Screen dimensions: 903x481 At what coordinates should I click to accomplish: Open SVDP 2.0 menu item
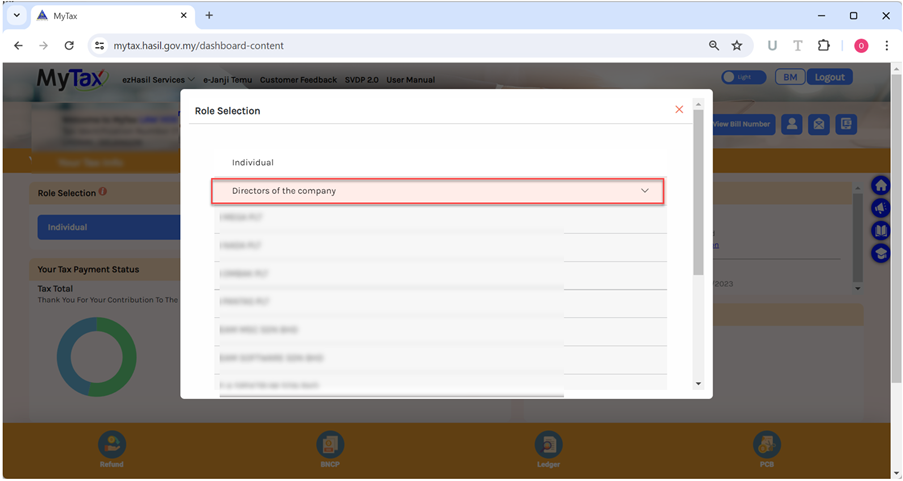click(x=362, y=79)
